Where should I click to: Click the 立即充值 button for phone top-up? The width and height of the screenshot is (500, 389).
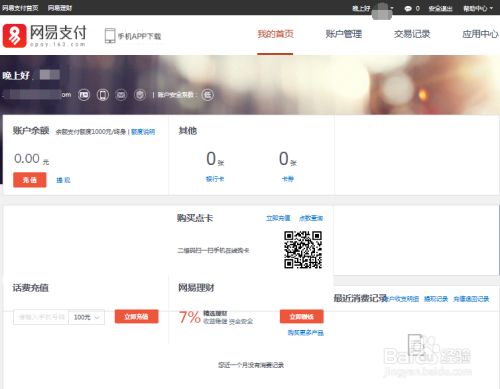click(x=137, y=316)
